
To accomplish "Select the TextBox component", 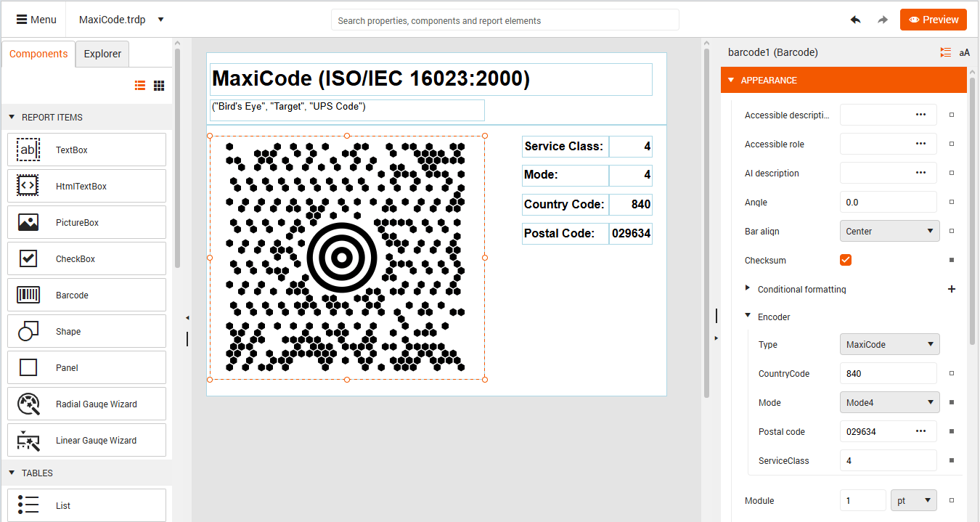I will tap(86, 150).
